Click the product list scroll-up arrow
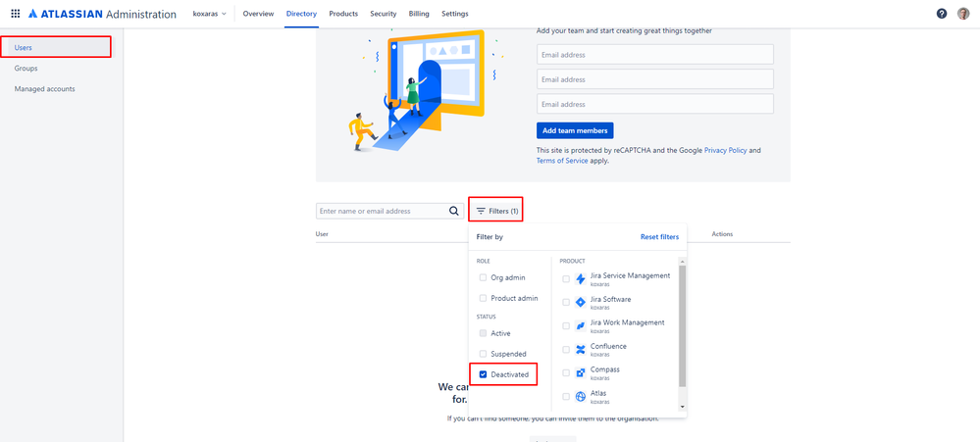The height and width of the screenshot is (442, 980). tap(682, 261)
